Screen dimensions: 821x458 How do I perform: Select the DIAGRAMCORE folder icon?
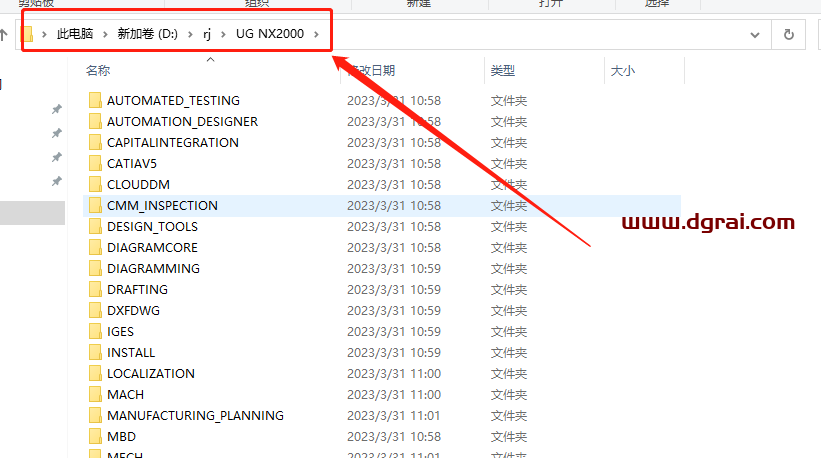click(x=95, y=247)
